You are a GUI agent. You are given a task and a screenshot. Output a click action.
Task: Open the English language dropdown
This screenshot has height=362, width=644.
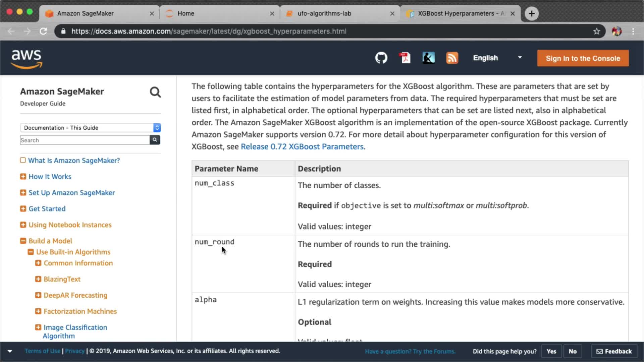tap(497, 58)
